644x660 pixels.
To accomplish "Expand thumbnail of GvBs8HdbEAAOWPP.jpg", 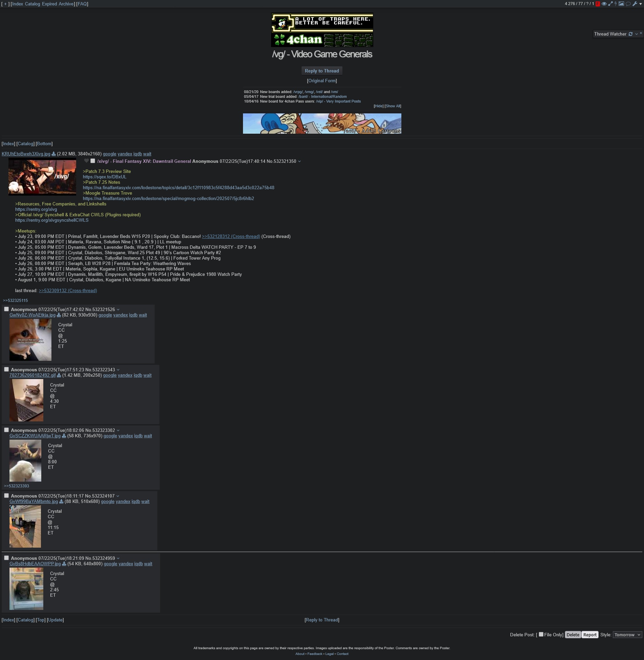I will (x=26, y=589).
